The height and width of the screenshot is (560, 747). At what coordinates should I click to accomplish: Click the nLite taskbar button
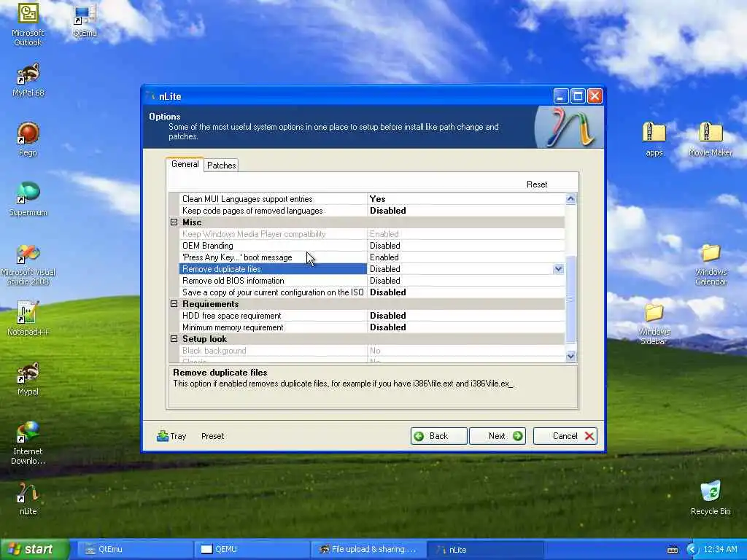click(485, 550)
